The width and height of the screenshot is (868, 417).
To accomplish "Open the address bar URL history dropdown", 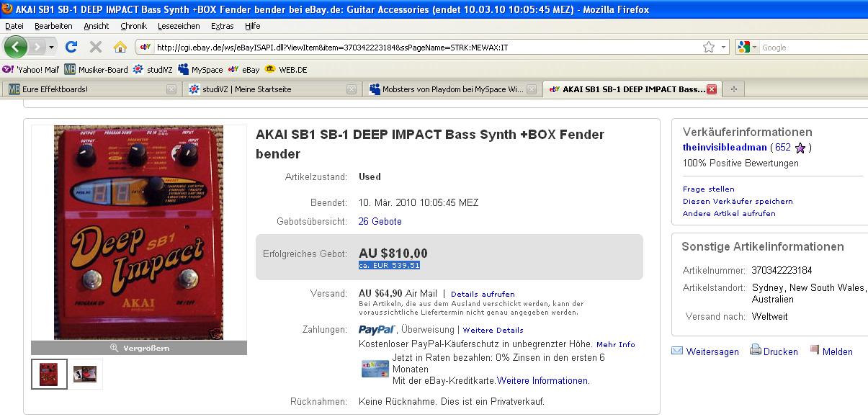I will click(723, 48).
